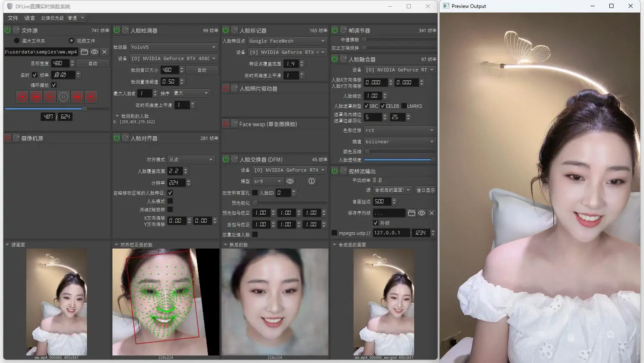Screen dimensions: 644x363
Task: Select the 图片文件夹 radio button
Action: 17,41
